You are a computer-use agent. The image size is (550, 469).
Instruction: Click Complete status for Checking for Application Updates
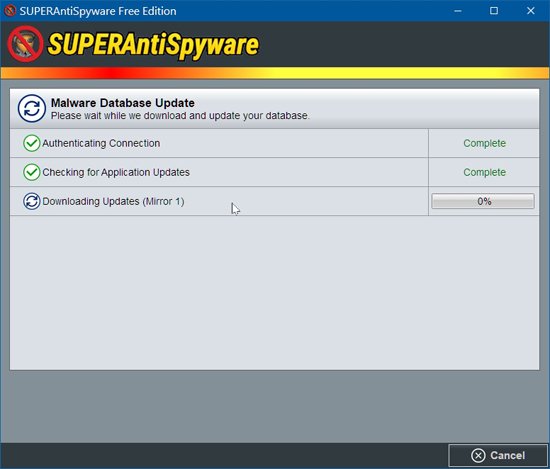pyautogui.click(x=484, y=172)
